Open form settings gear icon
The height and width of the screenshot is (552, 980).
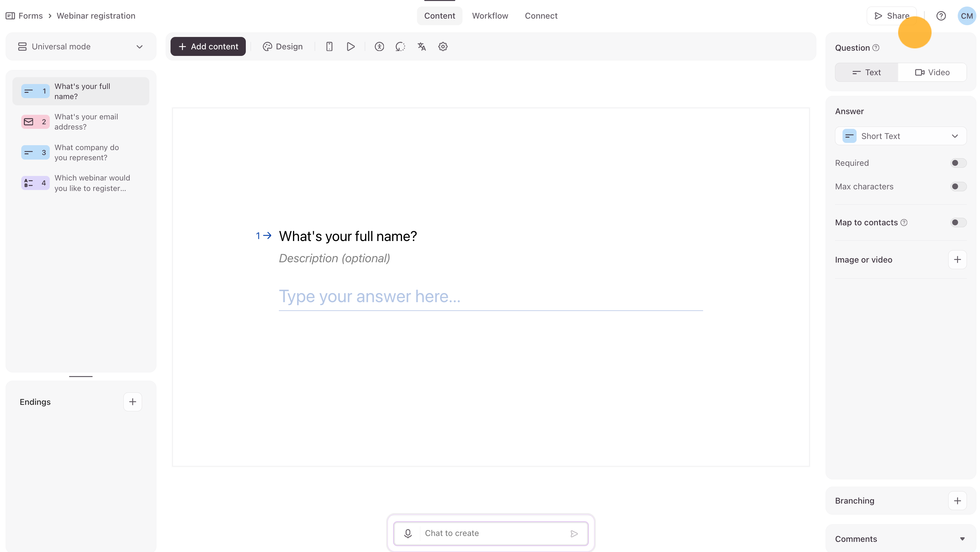pos(443,46)
